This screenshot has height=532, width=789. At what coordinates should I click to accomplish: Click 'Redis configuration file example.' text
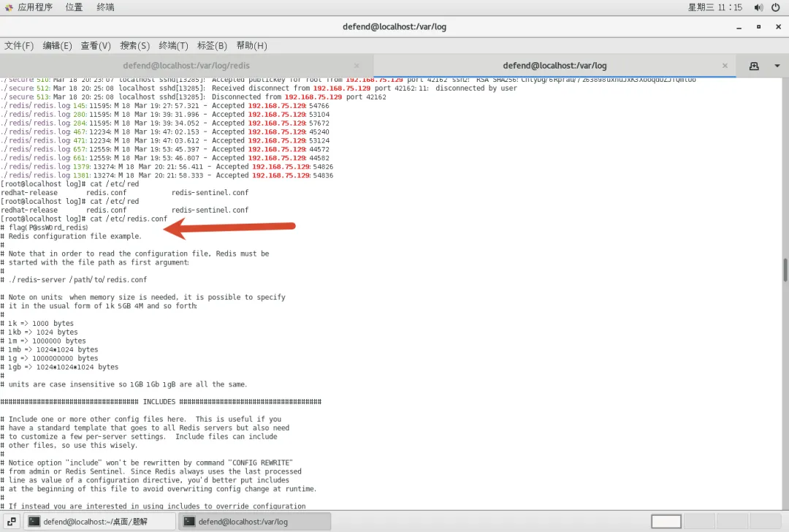tap(75, 236)
